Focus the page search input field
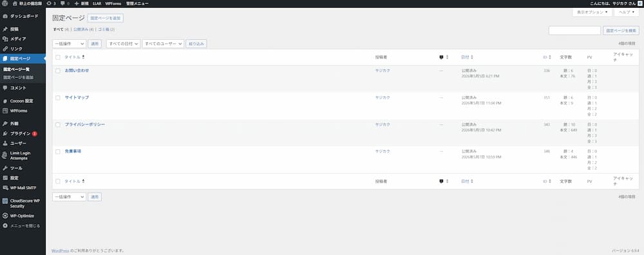This screenshot has width=644, height=255. click(x=574, y=30)
